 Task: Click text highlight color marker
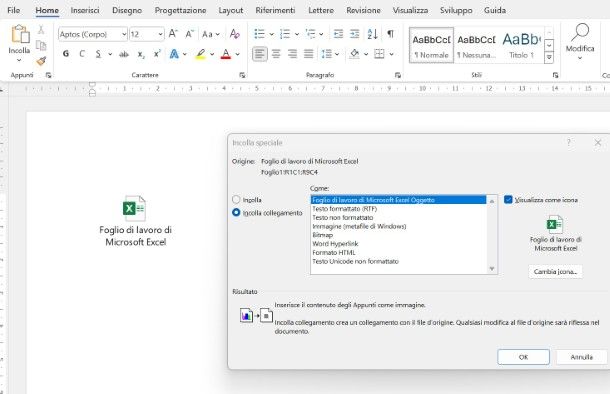(x=200, y=54)
